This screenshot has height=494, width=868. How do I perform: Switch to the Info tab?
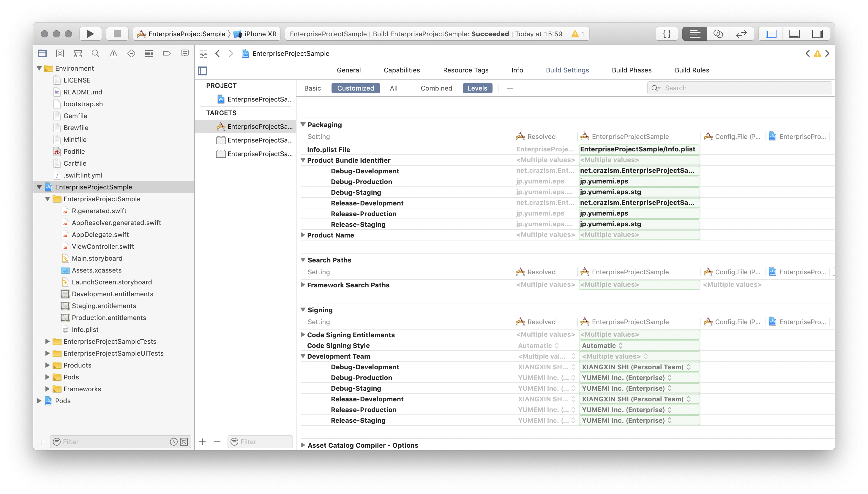tap(517, 70)
